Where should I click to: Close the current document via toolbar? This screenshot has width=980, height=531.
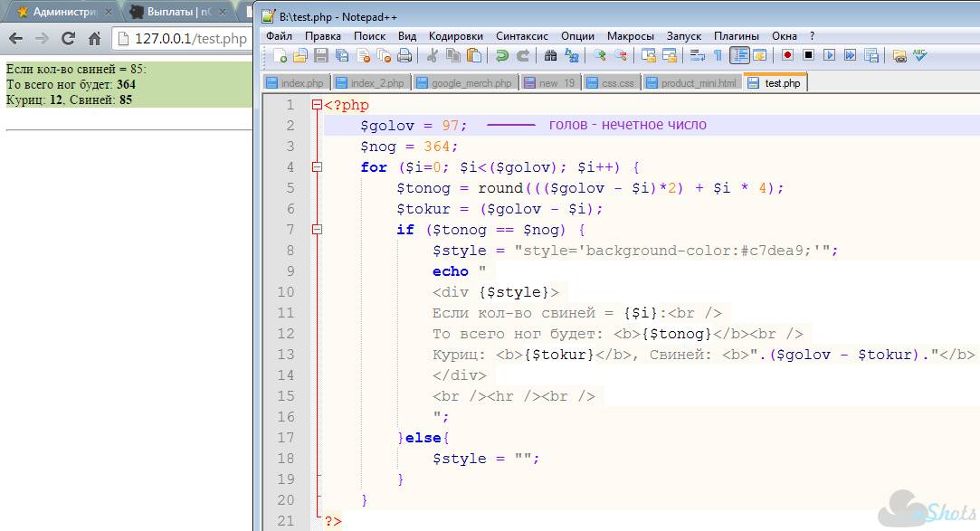click(363, 56)
